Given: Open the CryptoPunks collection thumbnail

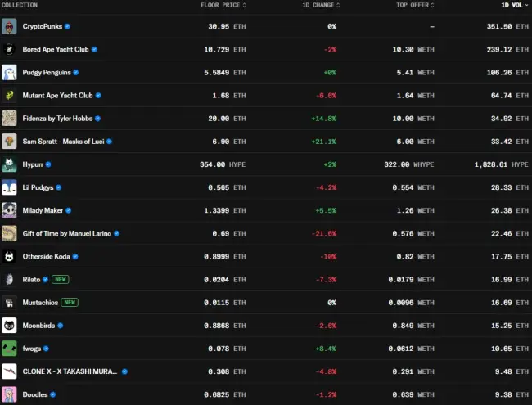Looking at the screenshot, I should tap(9, 26).
